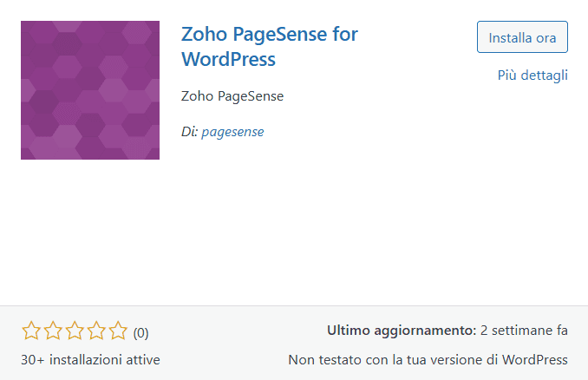Open the Più dettagli link
Image resolution: width=588 pixels, height=380 pixels.
532,75
